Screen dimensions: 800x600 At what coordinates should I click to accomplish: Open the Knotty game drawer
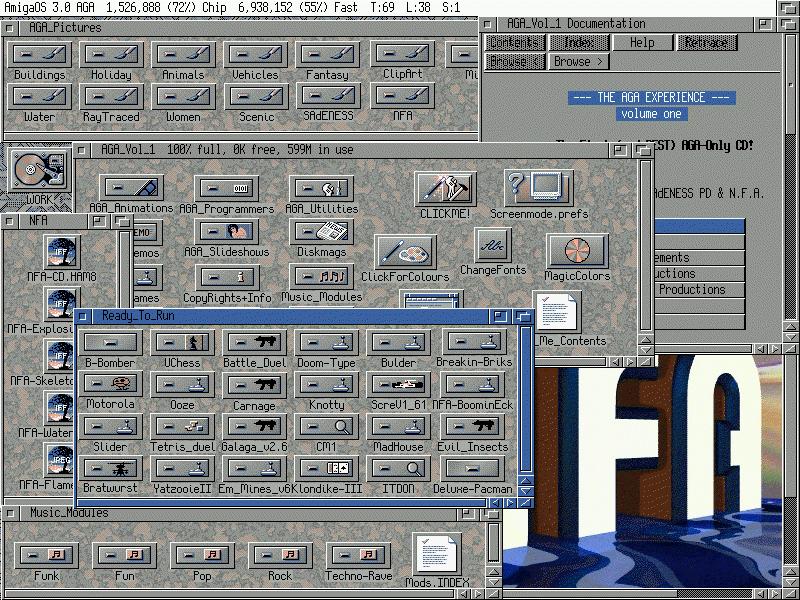point(327,385)
